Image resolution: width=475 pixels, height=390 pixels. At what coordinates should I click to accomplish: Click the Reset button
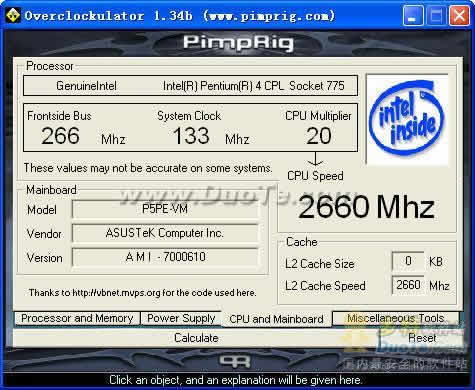(422, 338)
